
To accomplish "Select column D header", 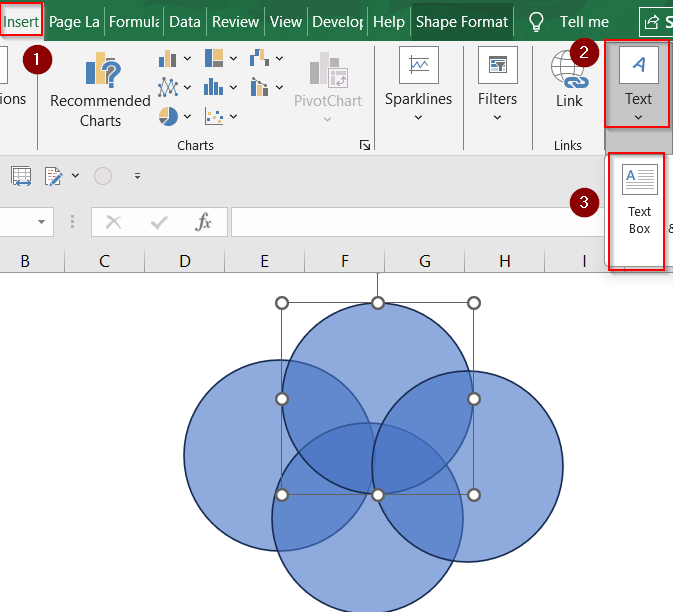I will tap(185, 261).
